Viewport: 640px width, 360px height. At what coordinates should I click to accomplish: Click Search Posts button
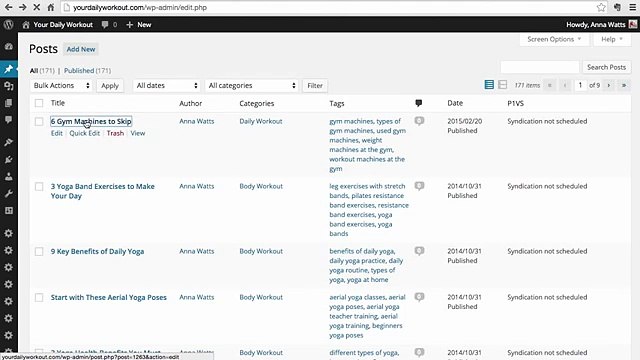(x=606, y=67)
